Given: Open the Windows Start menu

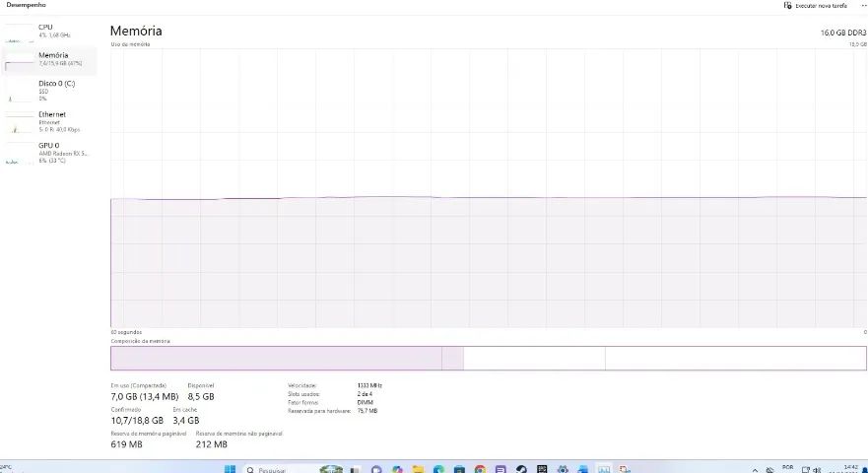Looking at the screenshot, I should (x=230, y=469).
